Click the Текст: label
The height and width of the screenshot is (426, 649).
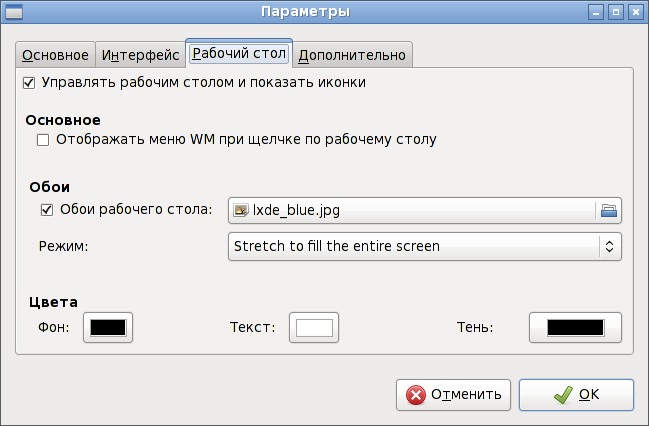tap(252, 327)
